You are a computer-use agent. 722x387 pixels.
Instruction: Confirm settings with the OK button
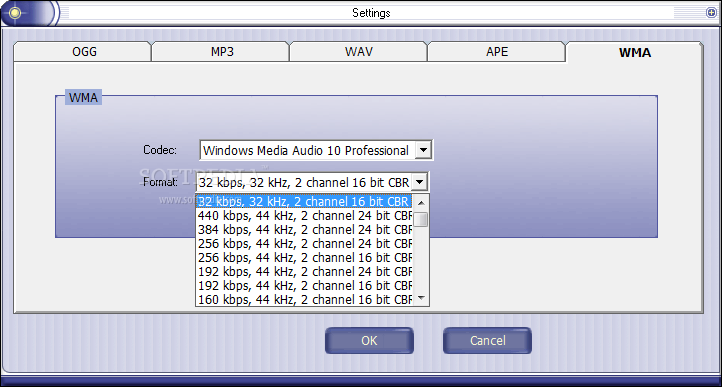[x=369, y=340]
